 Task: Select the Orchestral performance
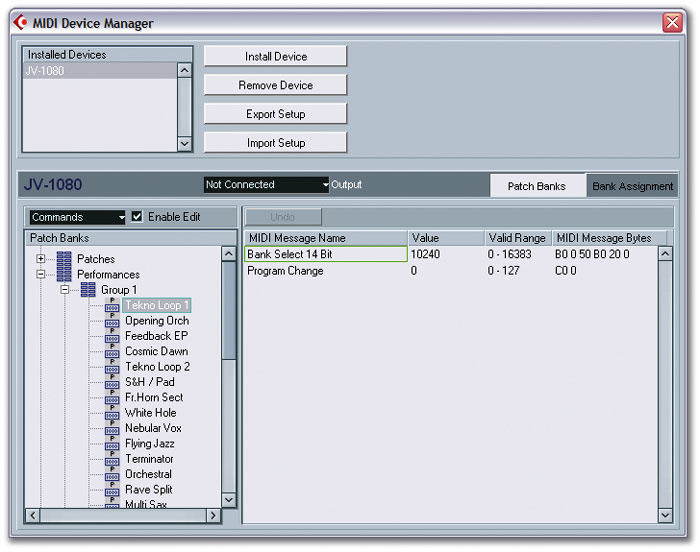pyautogui.click(x=148, y=474)
